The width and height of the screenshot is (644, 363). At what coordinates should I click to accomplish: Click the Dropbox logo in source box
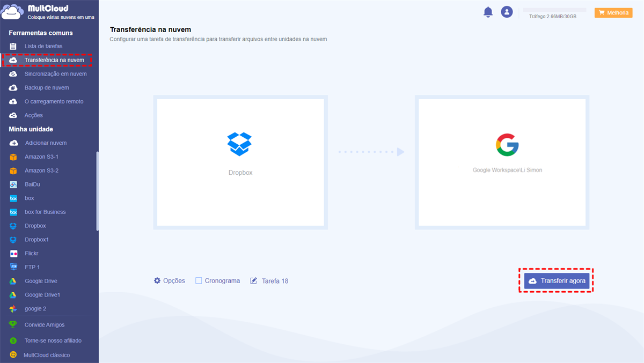point(240,144)
